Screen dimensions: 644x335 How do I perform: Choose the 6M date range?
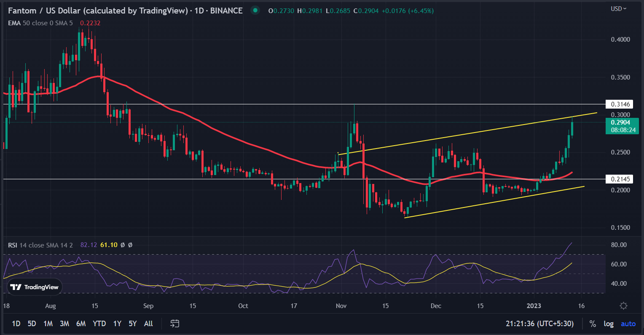tap(81, 324)
